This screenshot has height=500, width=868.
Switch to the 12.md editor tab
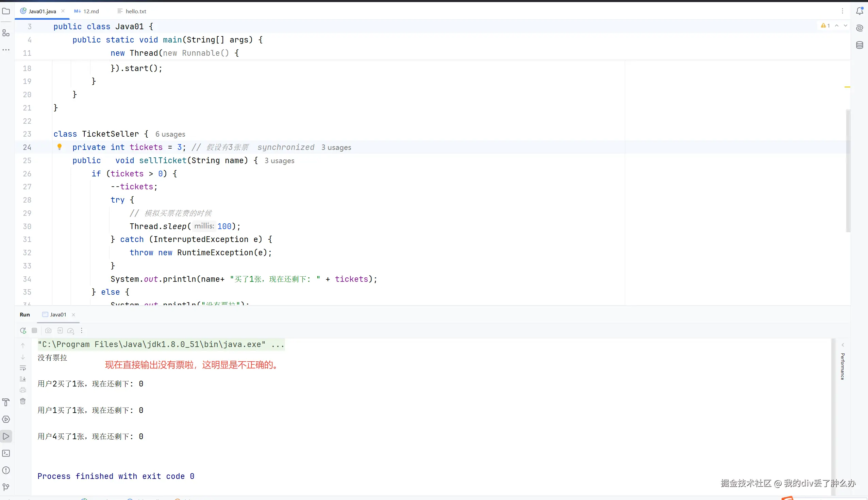[87, 11]
